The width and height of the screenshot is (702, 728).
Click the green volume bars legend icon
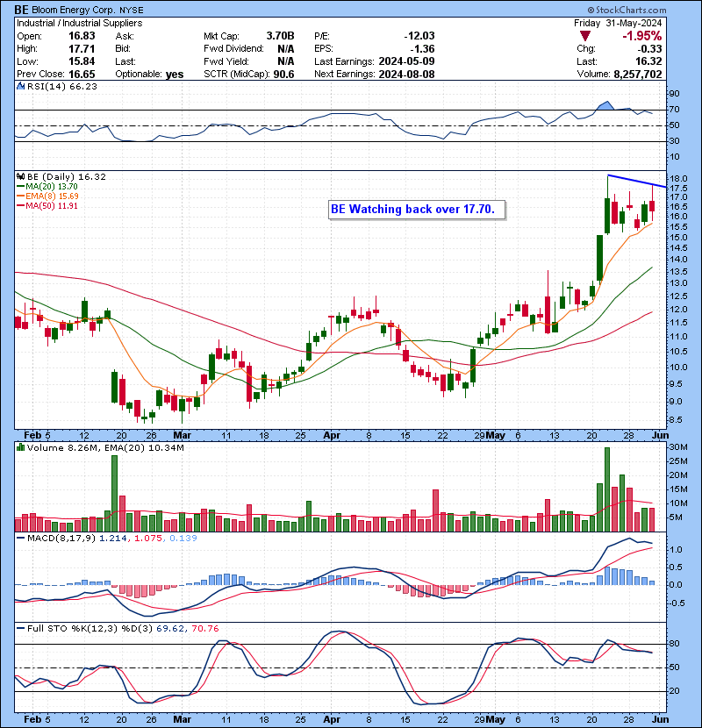point(20,448)
